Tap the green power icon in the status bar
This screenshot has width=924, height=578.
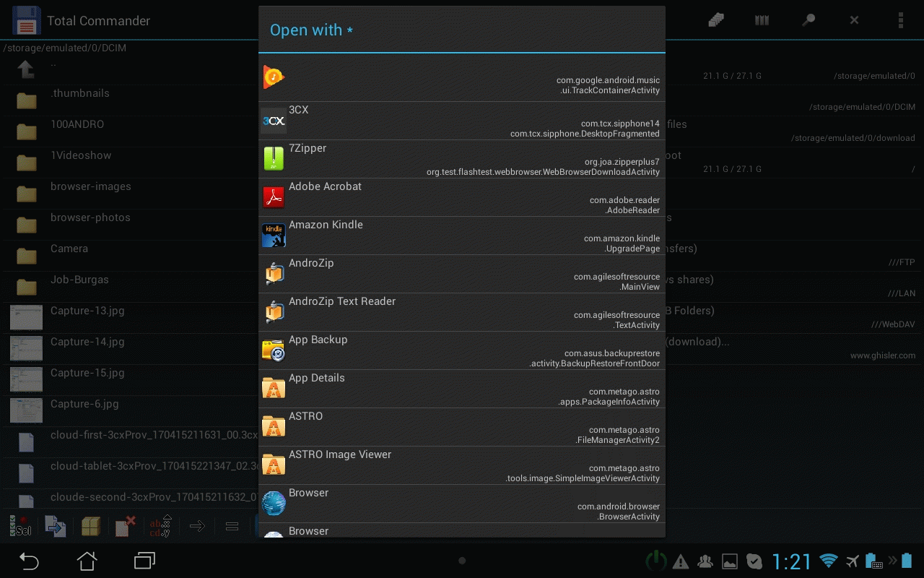pos(655,561)
